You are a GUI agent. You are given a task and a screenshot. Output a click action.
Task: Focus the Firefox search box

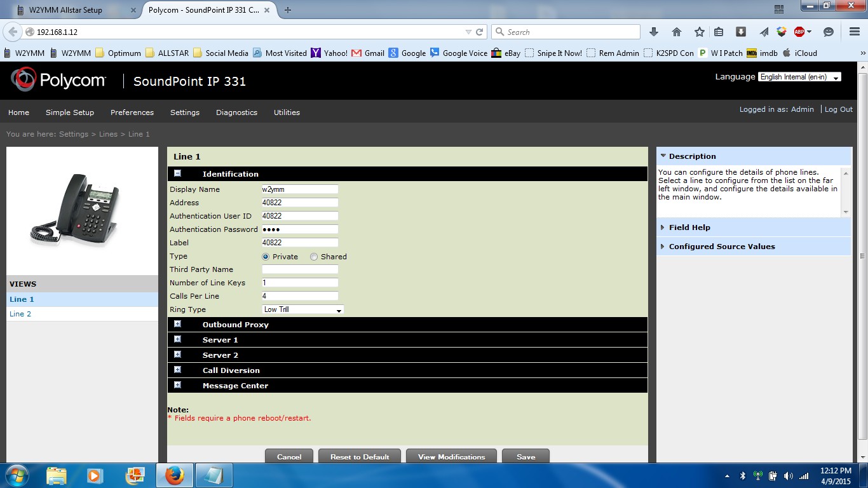566,32
